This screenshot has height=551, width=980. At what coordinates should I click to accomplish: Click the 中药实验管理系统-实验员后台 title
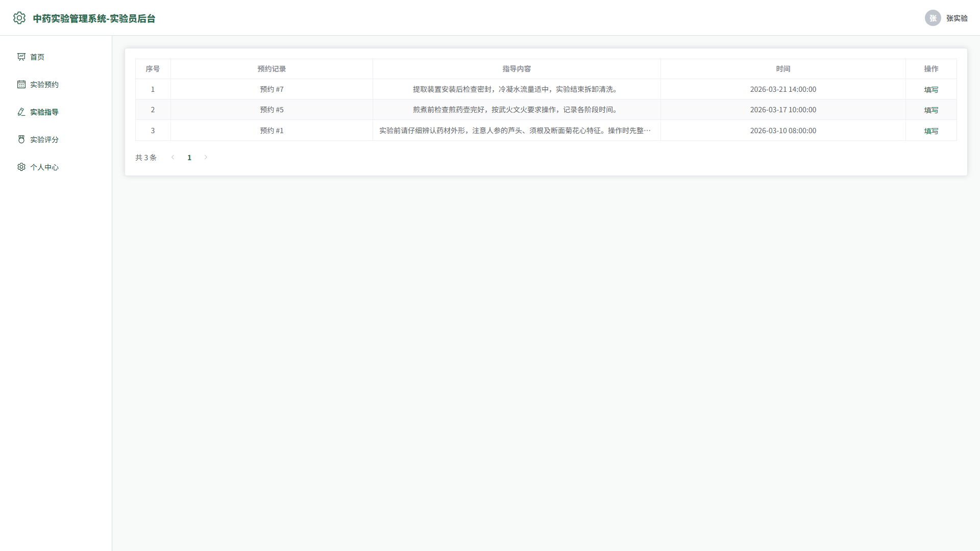click(94, 18)
